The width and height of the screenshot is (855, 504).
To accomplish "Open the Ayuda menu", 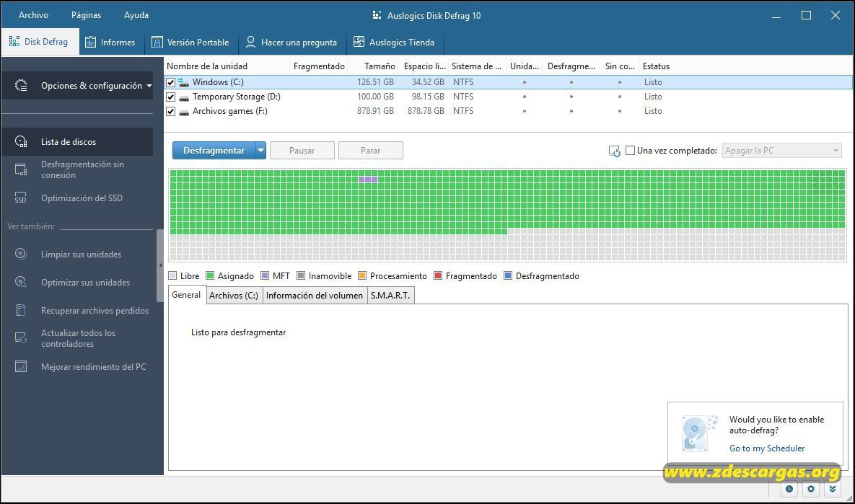I will (x=136, y=15).
